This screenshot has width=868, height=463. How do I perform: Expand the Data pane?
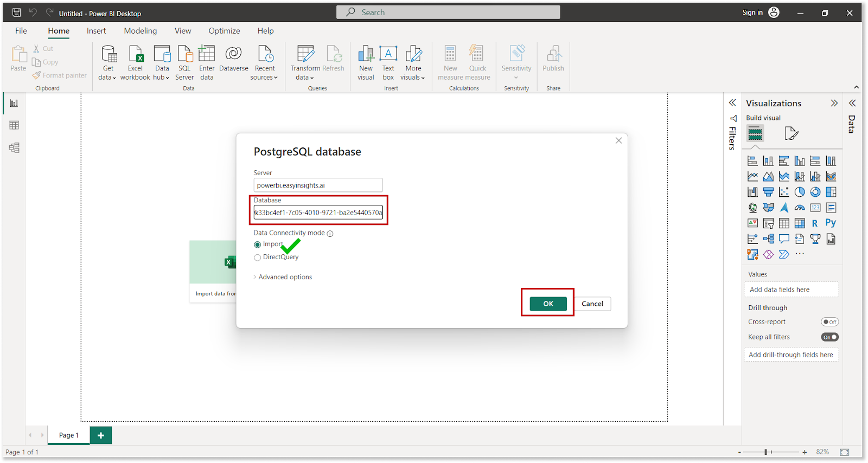pyautogui.click(x=852, y=103)
